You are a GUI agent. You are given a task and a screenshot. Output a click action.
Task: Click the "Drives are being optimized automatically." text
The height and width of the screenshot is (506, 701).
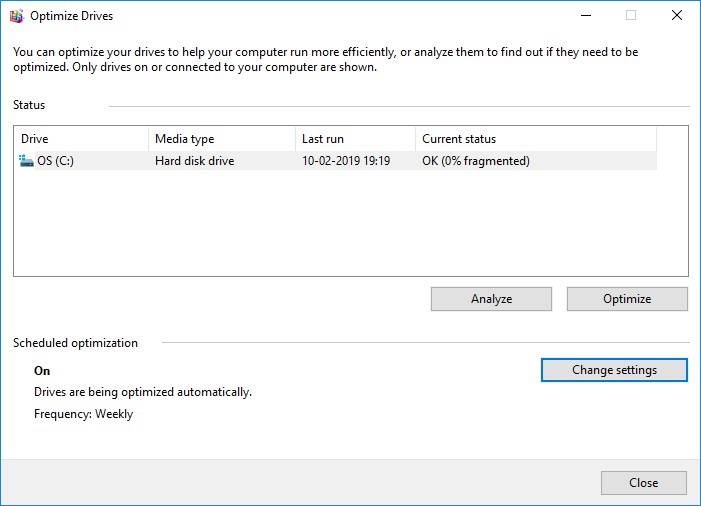click(143, 392)
